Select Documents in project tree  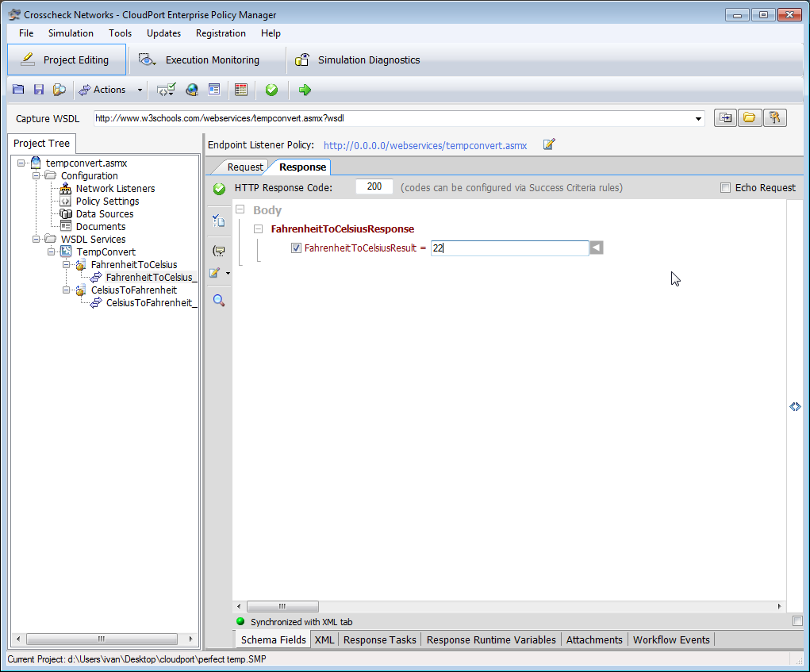click(101, 227)
